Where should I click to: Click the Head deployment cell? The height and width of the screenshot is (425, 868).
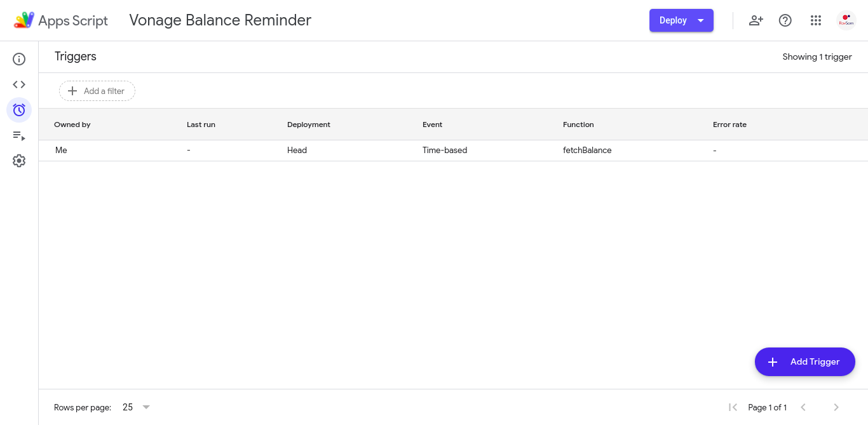click(297, 151)
